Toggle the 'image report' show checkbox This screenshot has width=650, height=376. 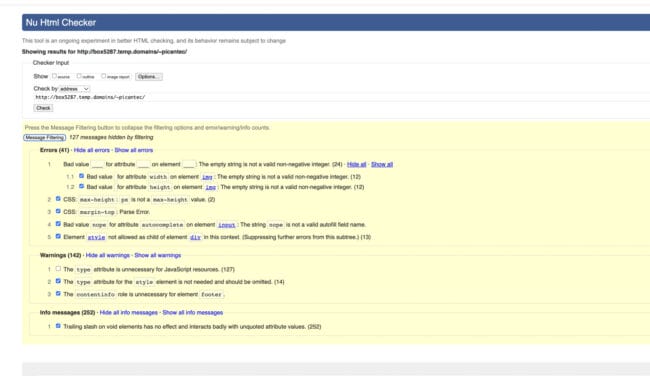[x=104, y=76]
